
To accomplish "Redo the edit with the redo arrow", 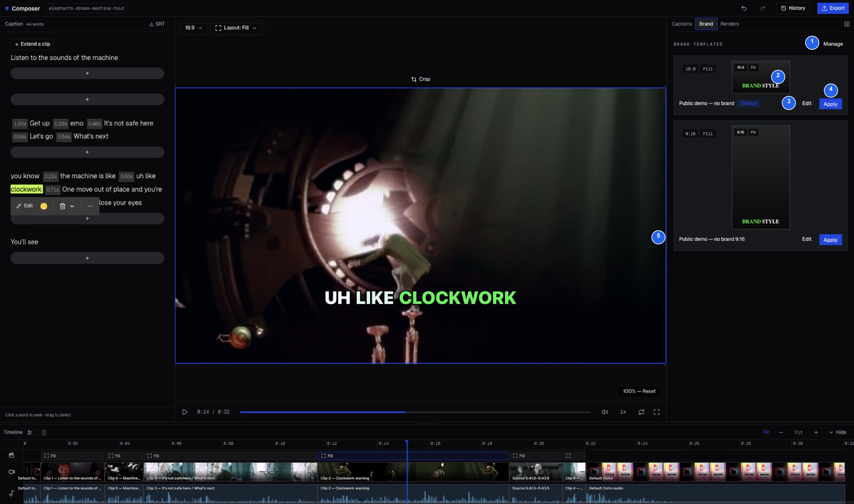I will pos(763,8).
